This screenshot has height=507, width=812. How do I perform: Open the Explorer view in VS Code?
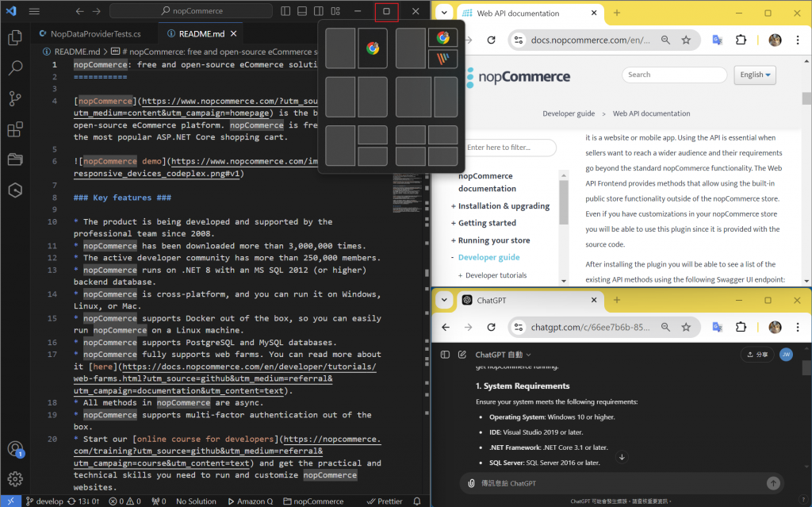(15, 37)
